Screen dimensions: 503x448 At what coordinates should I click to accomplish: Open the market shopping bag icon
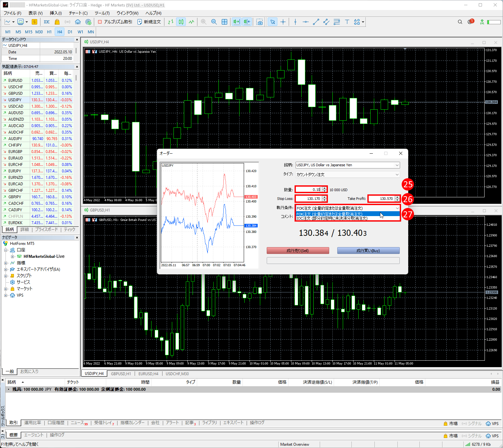(x=57, y=22)
